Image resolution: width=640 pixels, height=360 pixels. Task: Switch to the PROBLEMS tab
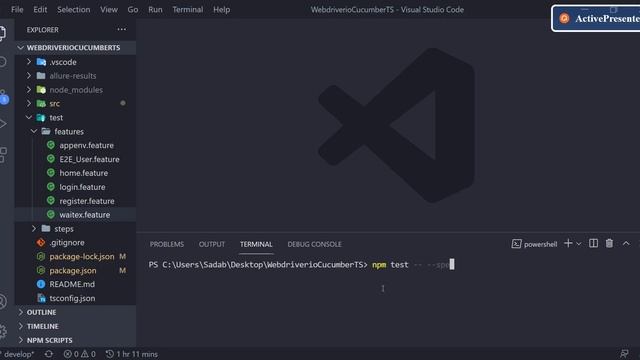(x=167, y=244)
